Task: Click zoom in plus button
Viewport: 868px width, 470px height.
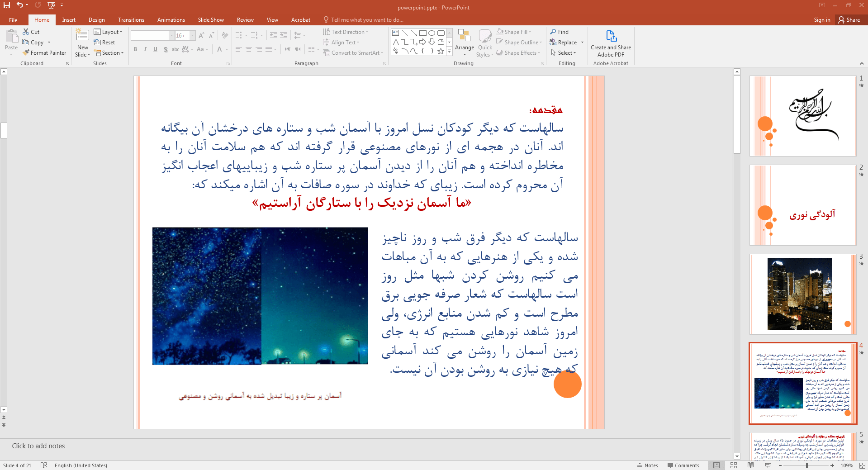Action: [832, 465]
